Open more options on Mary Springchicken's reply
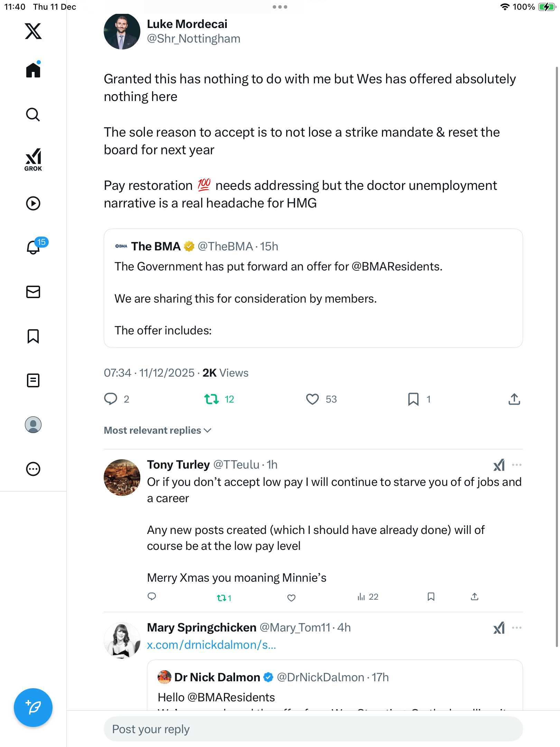560x747 pixels. pos(516,628)
